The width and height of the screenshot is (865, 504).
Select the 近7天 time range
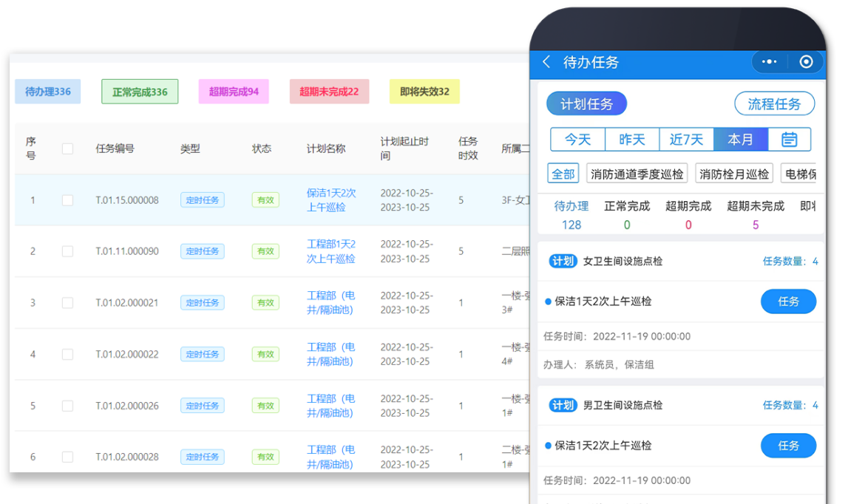click(686, 139)
